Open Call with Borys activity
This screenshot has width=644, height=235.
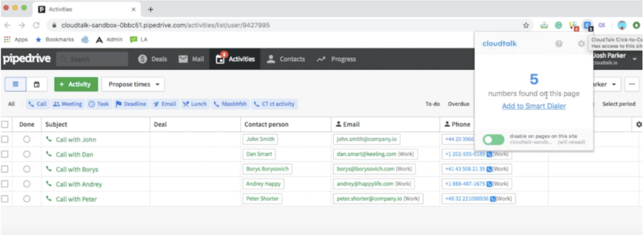(x=77, y=169)
